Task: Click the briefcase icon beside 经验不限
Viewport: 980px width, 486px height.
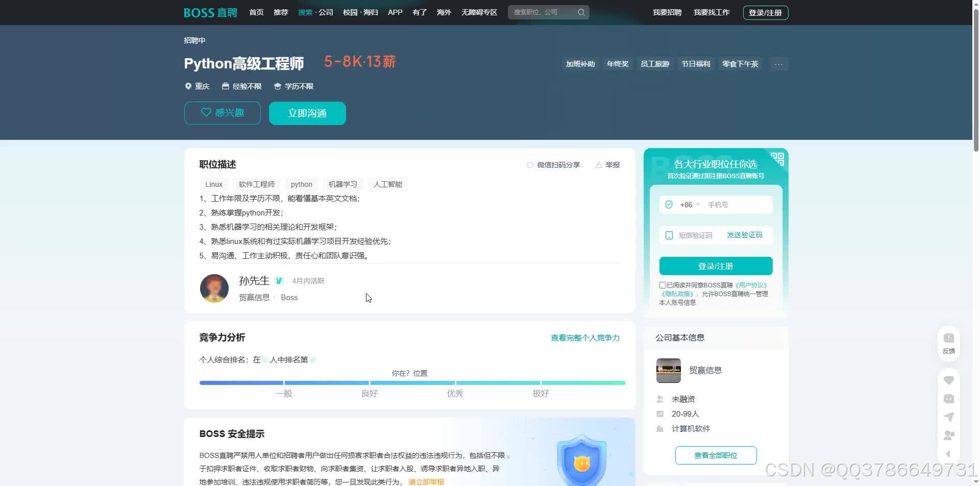Action: 225,86
